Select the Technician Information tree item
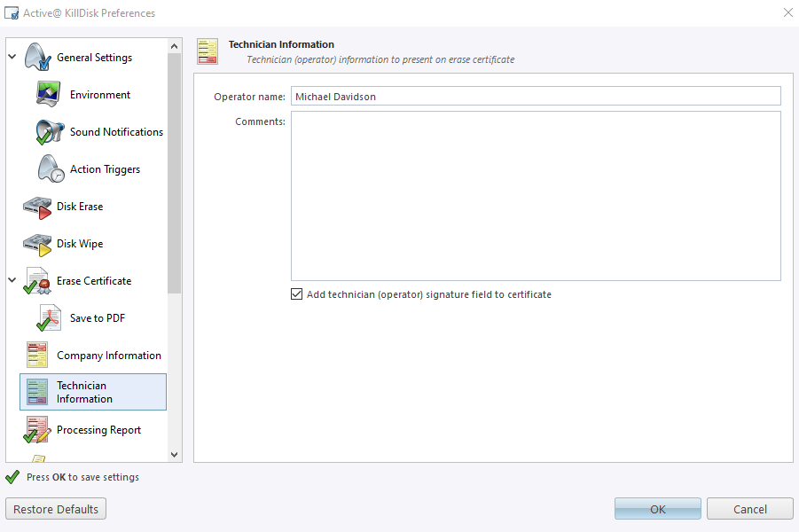Viewport: 799px width, 532px height. click(x=84, y=392)
